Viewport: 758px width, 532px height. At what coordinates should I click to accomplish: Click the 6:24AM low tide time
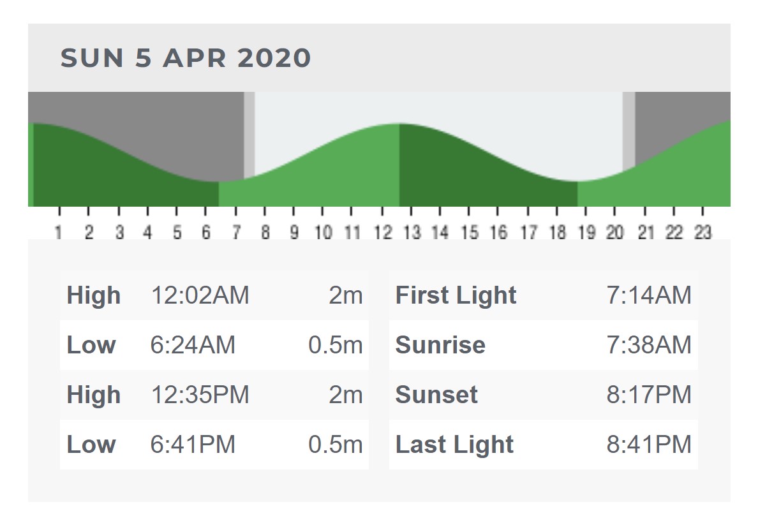point(193,345)
